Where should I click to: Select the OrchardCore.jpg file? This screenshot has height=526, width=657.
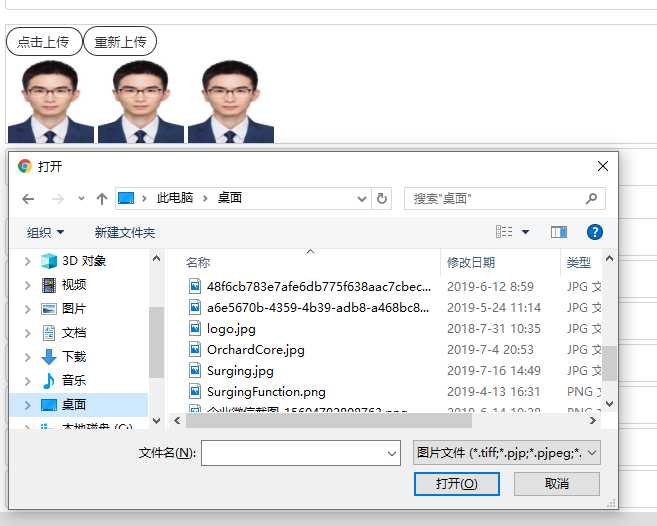click(256, 350)
